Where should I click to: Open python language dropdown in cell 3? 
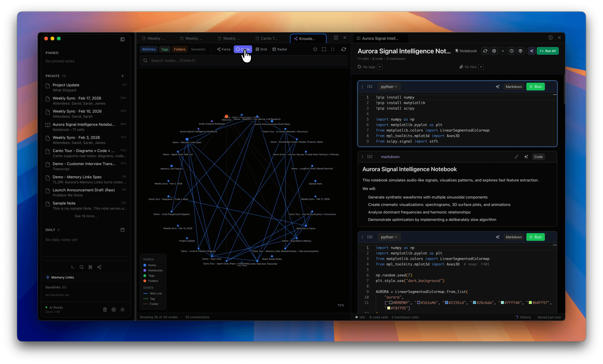click(x=389, y=237)
